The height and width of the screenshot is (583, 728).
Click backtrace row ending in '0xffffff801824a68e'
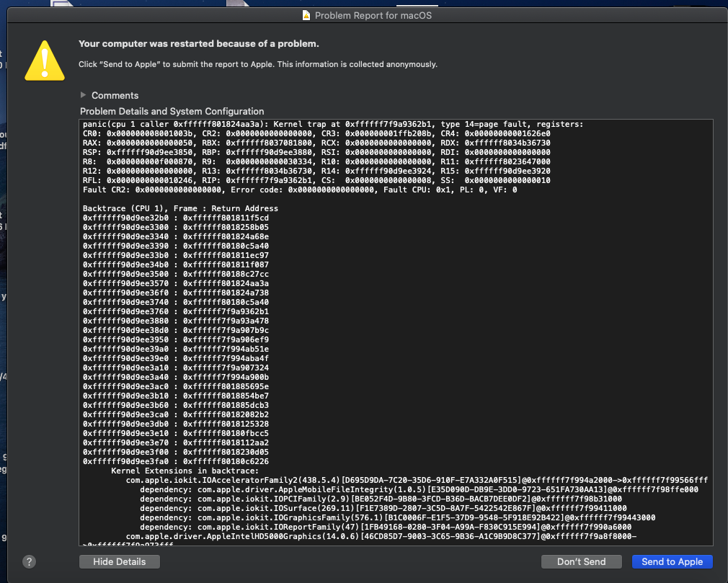tap(176, 236)
